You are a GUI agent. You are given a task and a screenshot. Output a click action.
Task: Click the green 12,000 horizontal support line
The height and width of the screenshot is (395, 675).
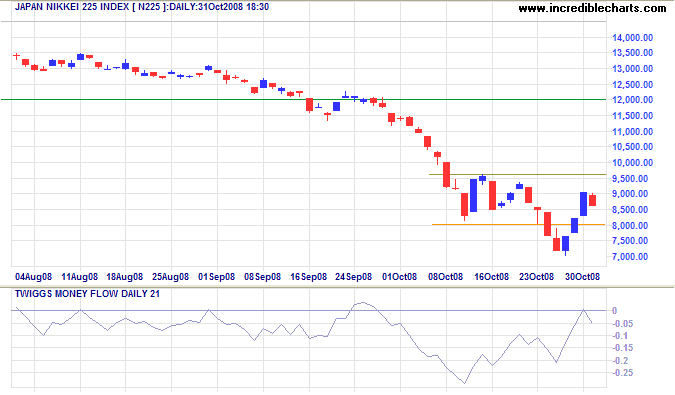tap(303, 99)
